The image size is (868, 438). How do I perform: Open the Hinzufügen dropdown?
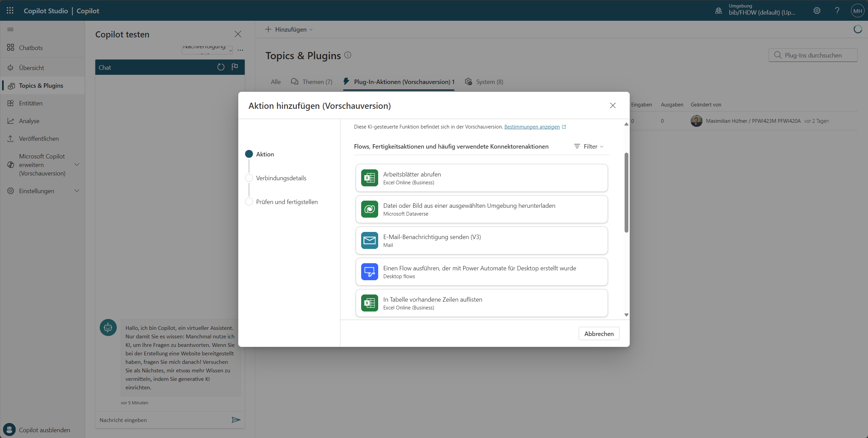click(289, 29)
